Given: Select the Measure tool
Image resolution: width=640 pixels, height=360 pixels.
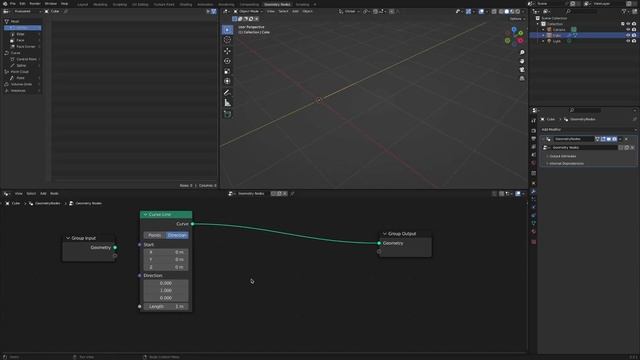Looking at the screenshot, I should pyautogui.click(x=227, y=103).
